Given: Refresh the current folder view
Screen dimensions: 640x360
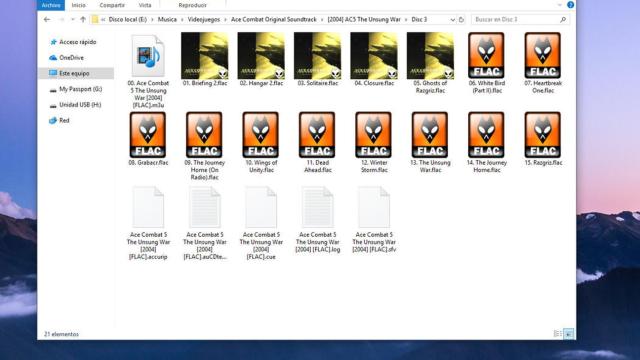Looking at the screenshot, I should pyautogui.click(x=461, y=20).
